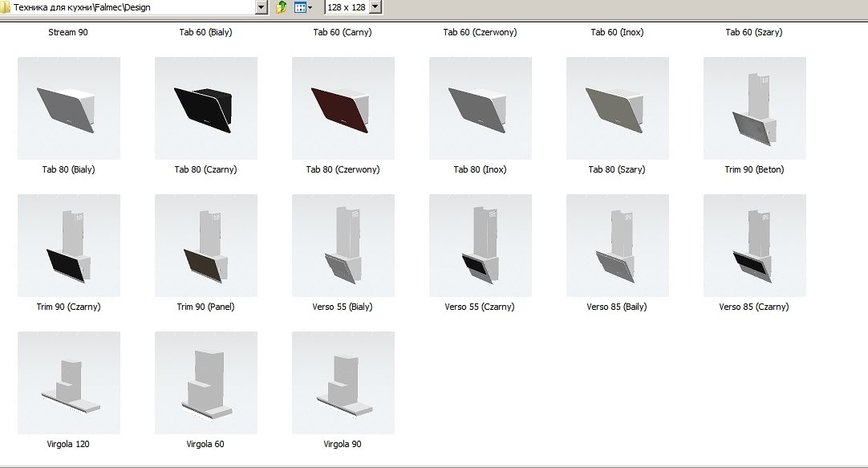Open the view mode options button

pyautogui.click(x=302, y=7)
